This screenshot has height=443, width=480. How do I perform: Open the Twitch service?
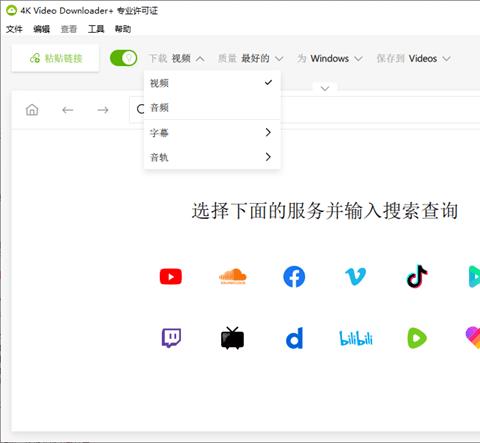(171, 338)
